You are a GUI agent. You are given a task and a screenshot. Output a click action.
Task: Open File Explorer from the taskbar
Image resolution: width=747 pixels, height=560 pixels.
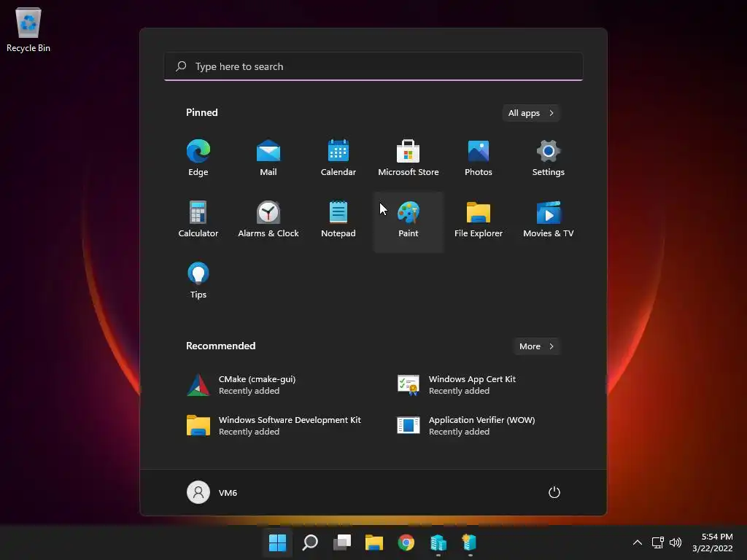coord(374,542)
